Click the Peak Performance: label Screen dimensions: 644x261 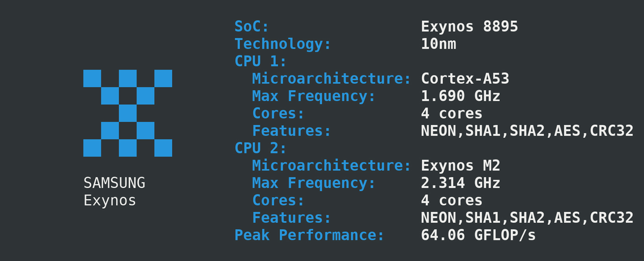(309, 235)
